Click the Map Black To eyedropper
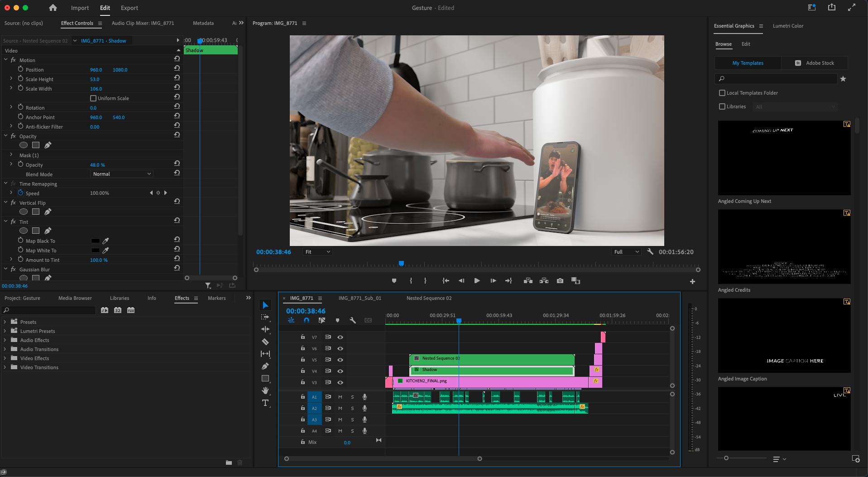868x477 pixels. pos(106,241)
